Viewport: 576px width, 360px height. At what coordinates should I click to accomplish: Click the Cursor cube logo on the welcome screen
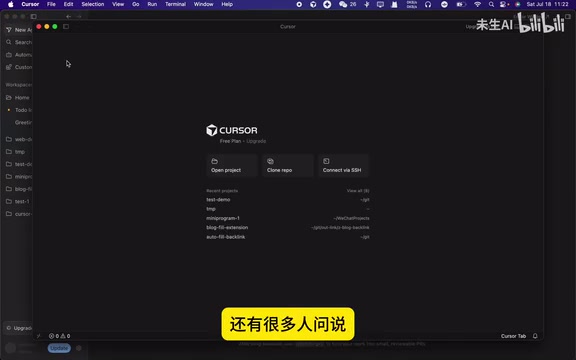pos(212,130)
